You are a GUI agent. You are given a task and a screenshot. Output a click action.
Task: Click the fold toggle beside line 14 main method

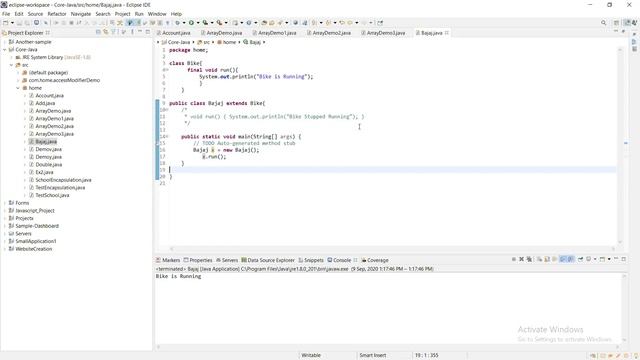(x=167, y=136)
